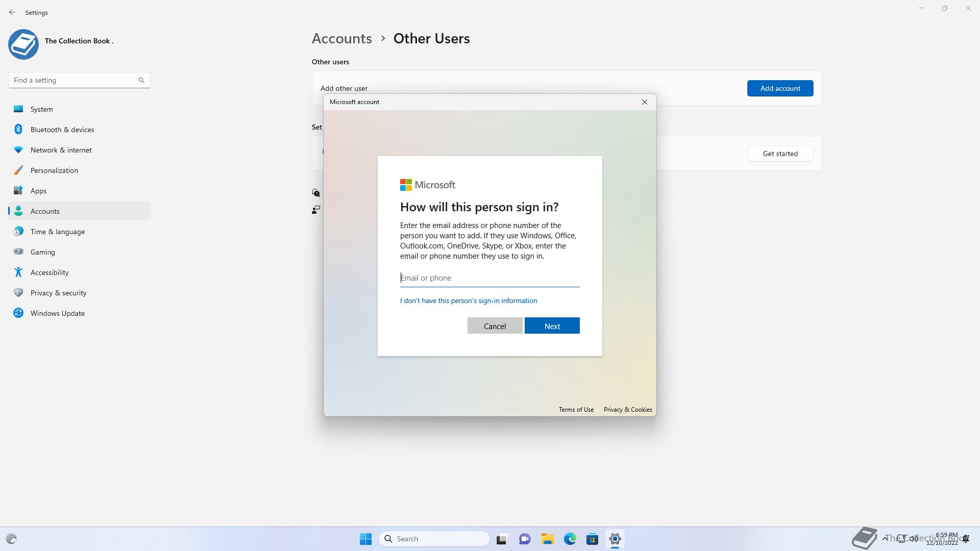Click the Get started button

[x=780, y=154]
